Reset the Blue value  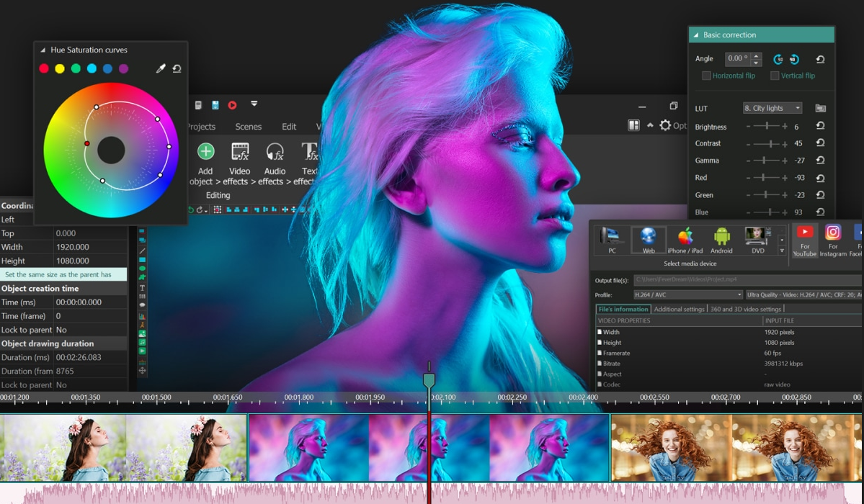[x=820, y=212]
